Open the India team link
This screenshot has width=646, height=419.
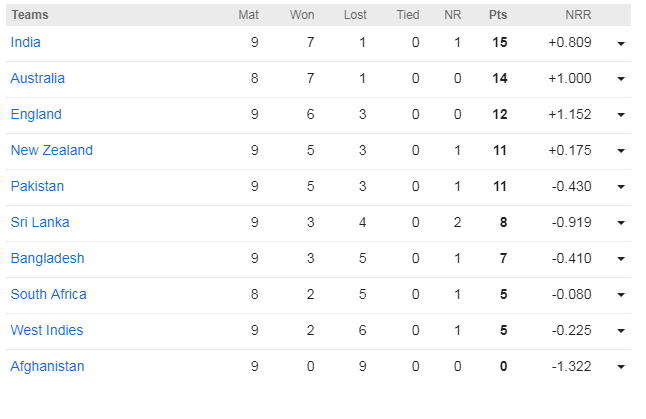coord(25,42)
